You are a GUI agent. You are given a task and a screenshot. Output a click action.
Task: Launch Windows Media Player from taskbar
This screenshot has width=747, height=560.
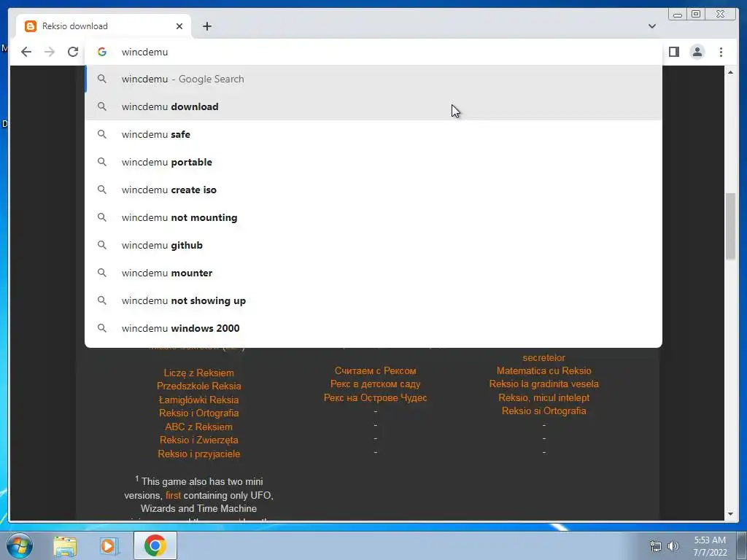coord(109,545)
